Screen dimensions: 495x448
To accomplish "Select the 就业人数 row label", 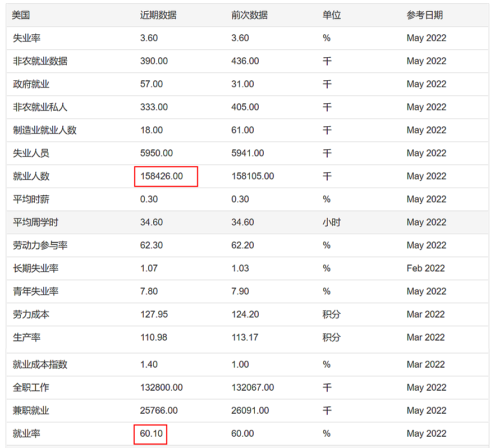I will (31, 176).
